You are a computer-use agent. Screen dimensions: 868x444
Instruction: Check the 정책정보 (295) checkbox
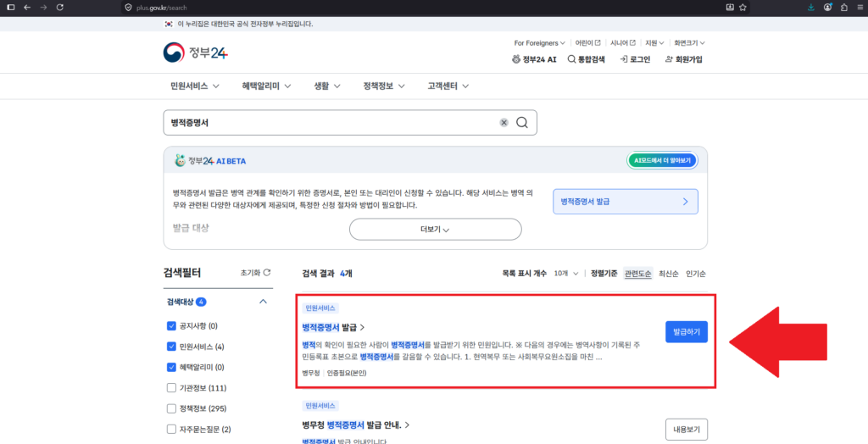coord(171,408)
